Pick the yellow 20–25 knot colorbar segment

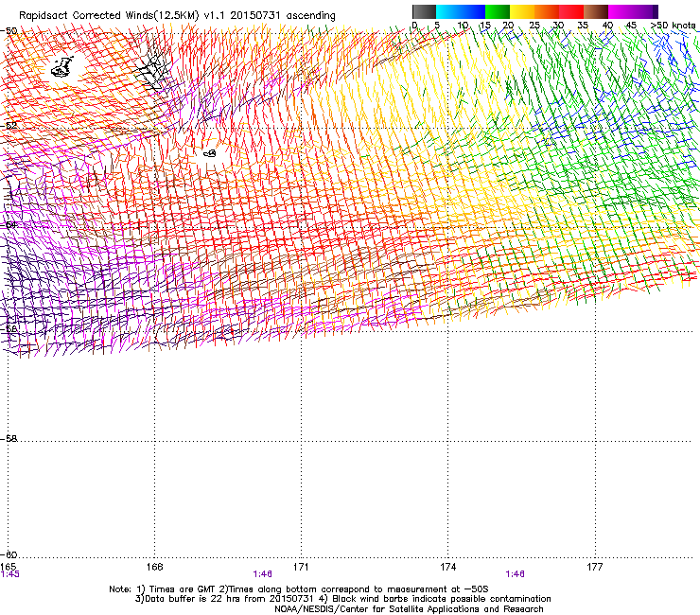pyautogui.click(x=522, y=11)
